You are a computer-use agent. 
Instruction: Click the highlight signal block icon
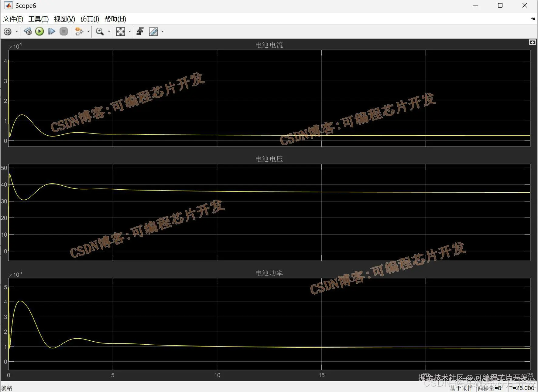click(x=79, y=32)
